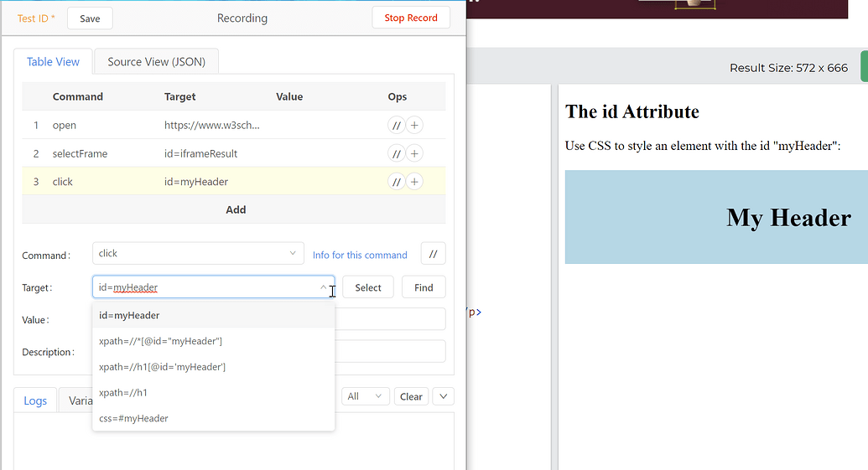
Task: Toggle comment on selectFrame command row
Action: point(397,153)
